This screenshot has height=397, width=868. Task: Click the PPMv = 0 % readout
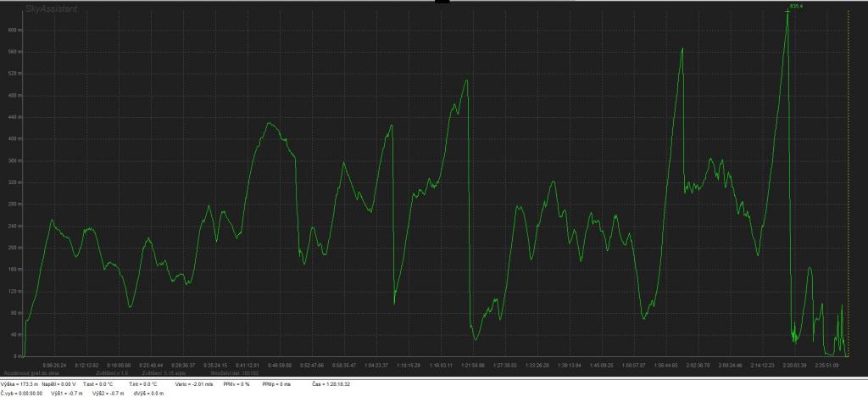coord(237,384)
